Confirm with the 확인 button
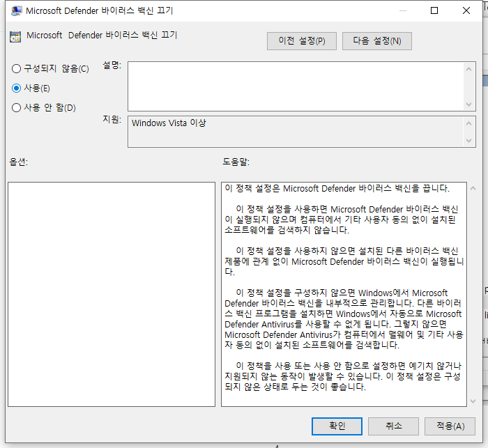The height and width of the screenshot is (448, 488). pos(337,426)
